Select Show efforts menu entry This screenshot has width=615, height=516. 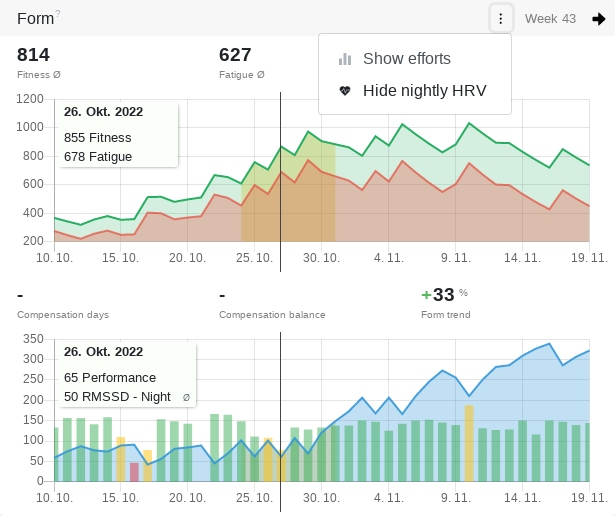tap(415, 59)
